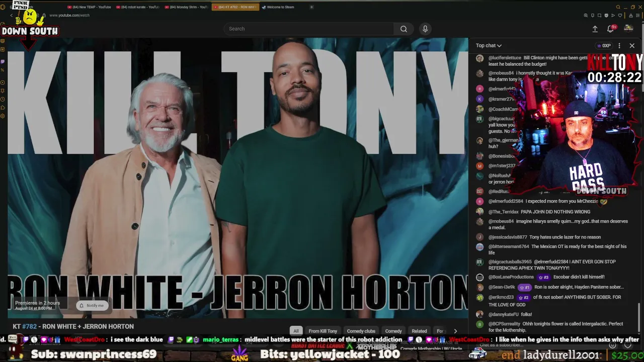Switch to the New TEMP - YouTube tab
Viewport: 644px width, 362px height.
(x=90, y=7)
